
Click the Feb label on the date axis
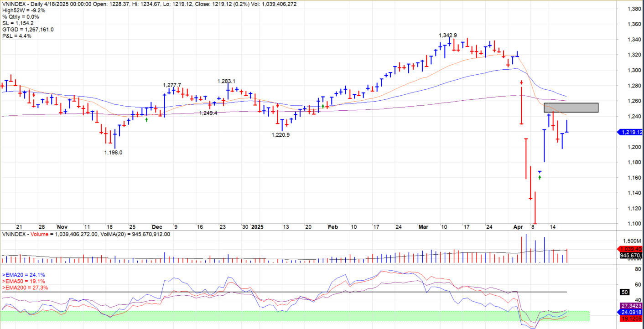333,227
